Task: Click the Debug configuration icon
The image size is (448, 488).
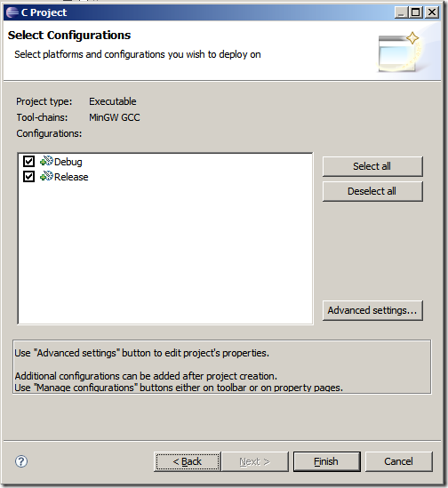Action: click(x=46, y=161)
